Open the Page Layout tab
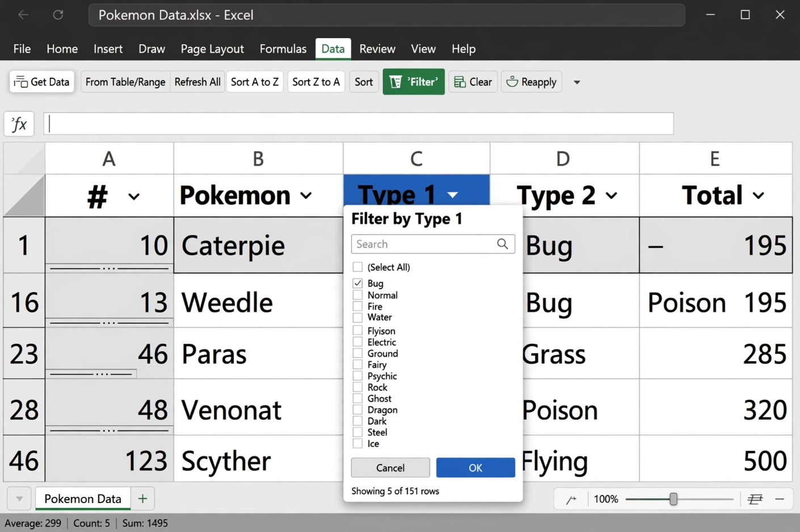Viewport: 800px width, 532px height. 212,49
